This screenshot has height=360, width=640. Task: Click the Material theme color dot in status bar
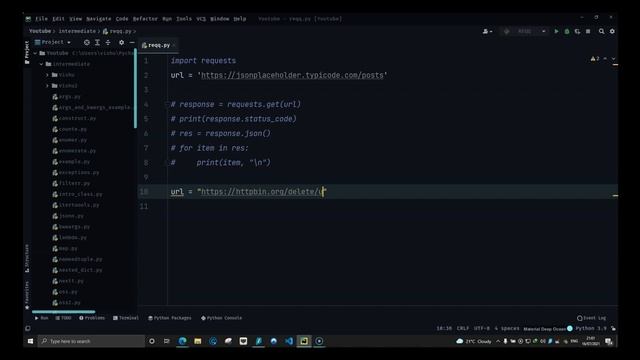coord(570,328)
